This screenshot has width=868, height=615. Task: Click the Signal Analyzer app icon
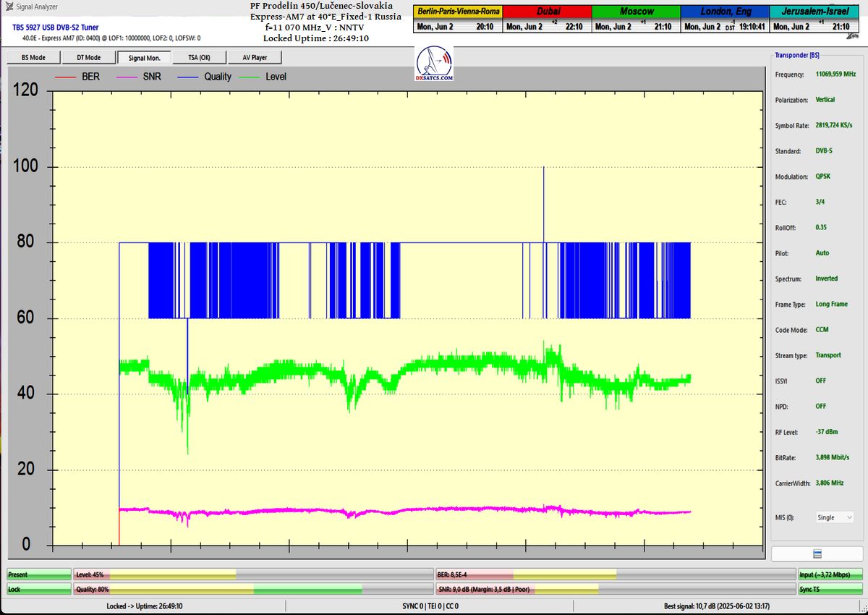[8, 7]
